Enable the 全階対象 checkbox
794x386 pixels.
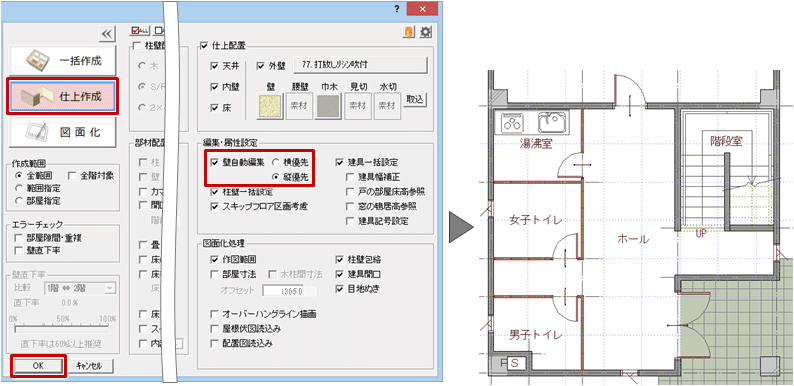point(72,176)
